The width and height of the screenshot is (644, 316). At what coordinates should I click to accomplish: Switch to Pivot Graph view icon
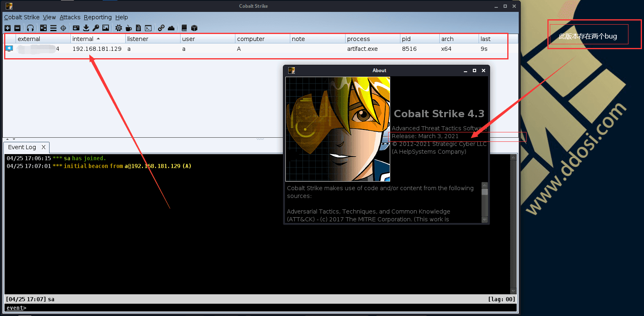pyautogui.click(x=43, y=28)
